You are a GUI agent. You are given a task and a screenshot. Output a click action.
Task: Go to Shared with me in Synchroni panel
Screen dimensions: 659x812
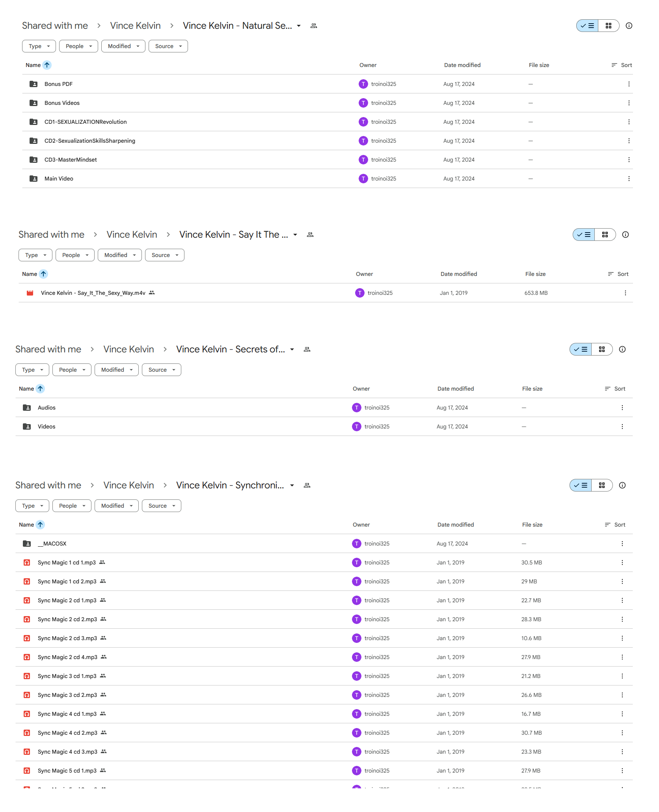48,485
